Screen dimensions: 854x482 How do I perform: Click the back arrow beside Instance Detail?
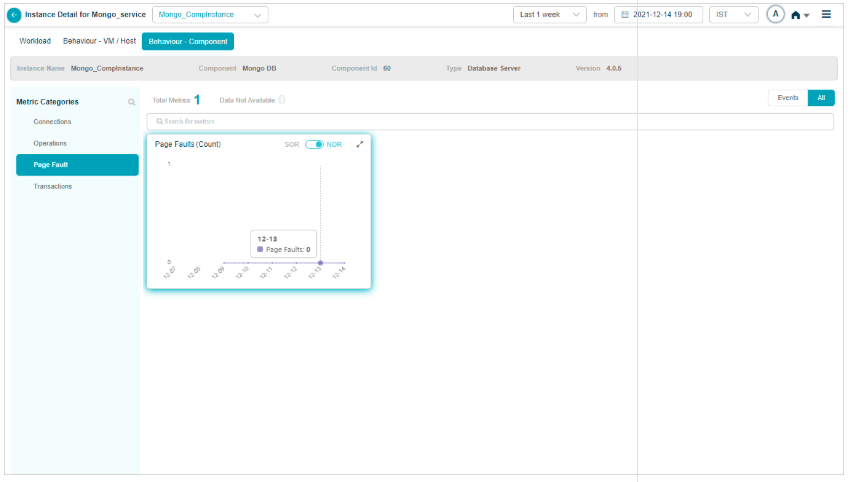[14, 15]
